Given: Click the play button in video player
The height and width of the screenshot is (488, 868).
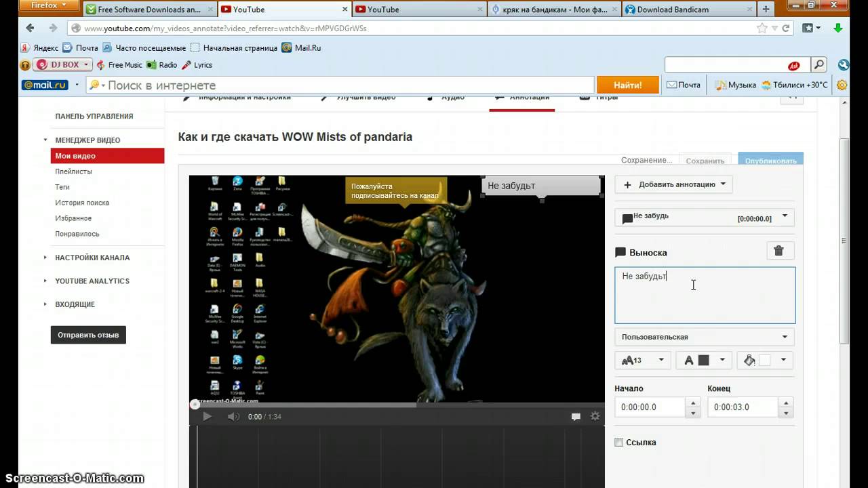Looking at the screenshot, I should coord(208,417).
